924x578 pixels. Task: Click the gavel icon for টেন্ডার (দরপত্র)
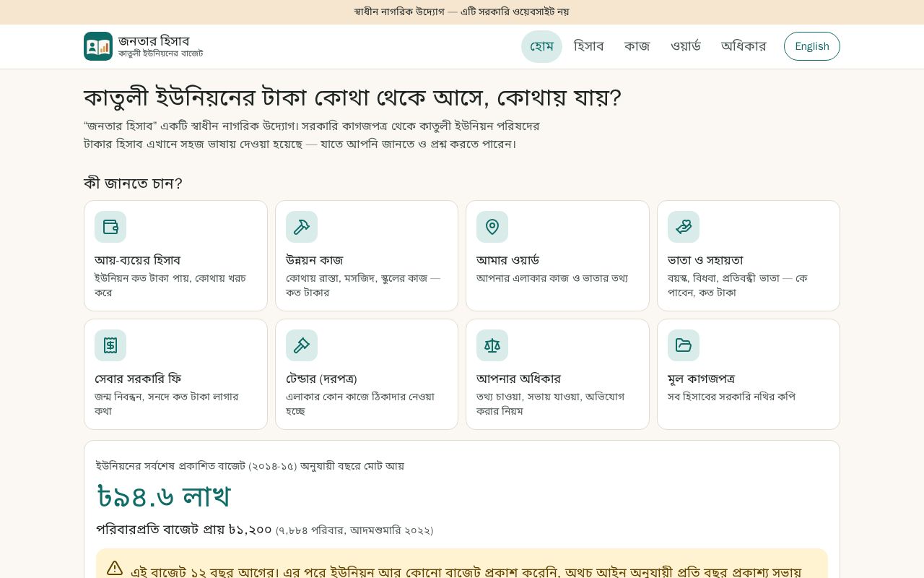pos(302,345)
